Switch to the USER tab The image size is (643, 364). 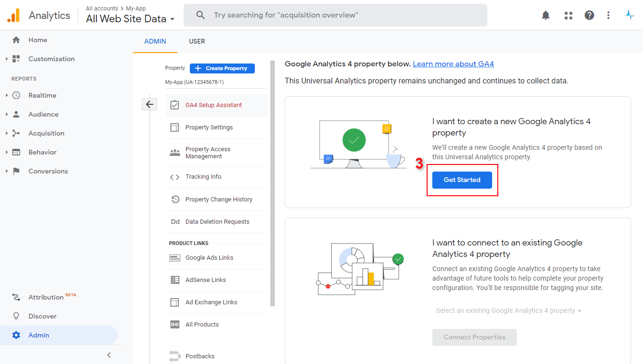[197, 41]
